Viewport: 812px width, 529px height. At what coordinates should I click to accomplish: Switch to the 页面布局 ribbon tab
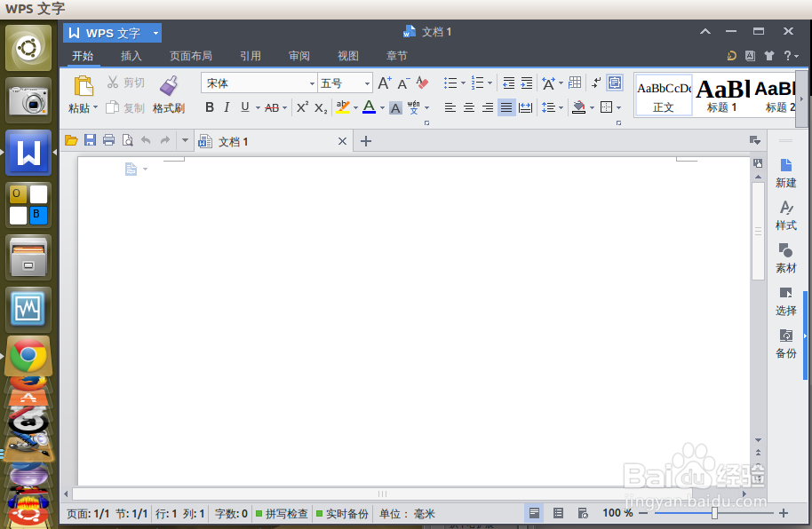pyautogui.click(x=191, y=56)
